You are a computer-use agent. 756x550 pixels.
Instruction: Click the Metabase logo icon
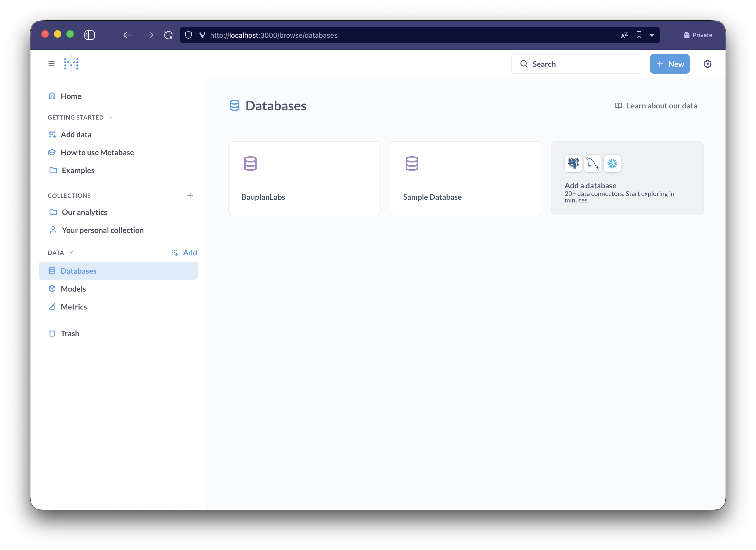[71, 64]
